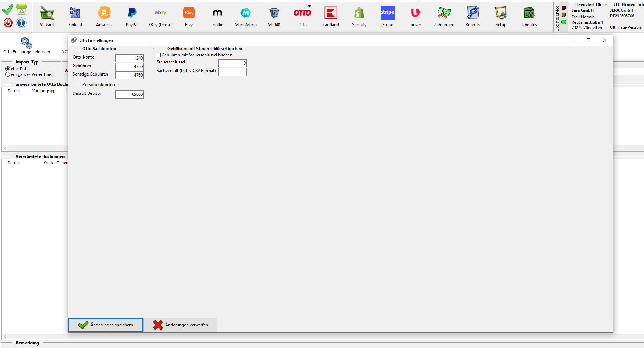Click Änderungen verwerfen button
This screenshot has width=644, height=348.
coord(180,325)
